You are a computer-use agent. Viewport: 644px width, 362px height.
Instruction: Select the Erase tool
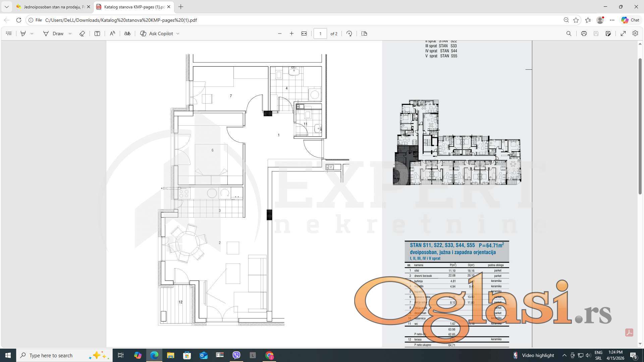(x=82, y=34)
